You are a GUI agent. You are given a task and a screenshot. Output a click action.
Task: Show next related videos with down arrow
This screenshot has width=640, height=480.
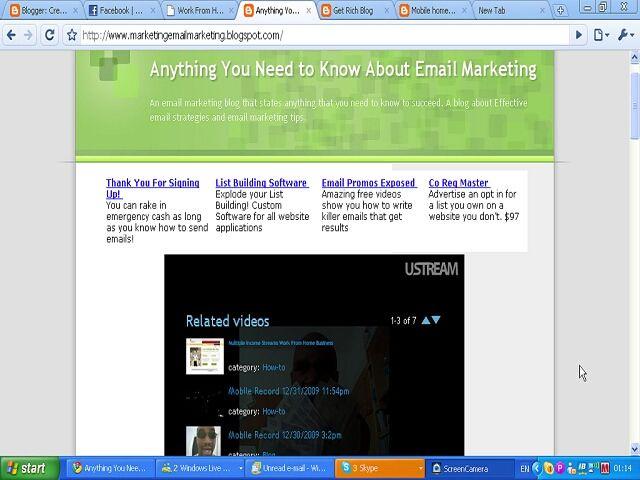[x=436, y=320]
